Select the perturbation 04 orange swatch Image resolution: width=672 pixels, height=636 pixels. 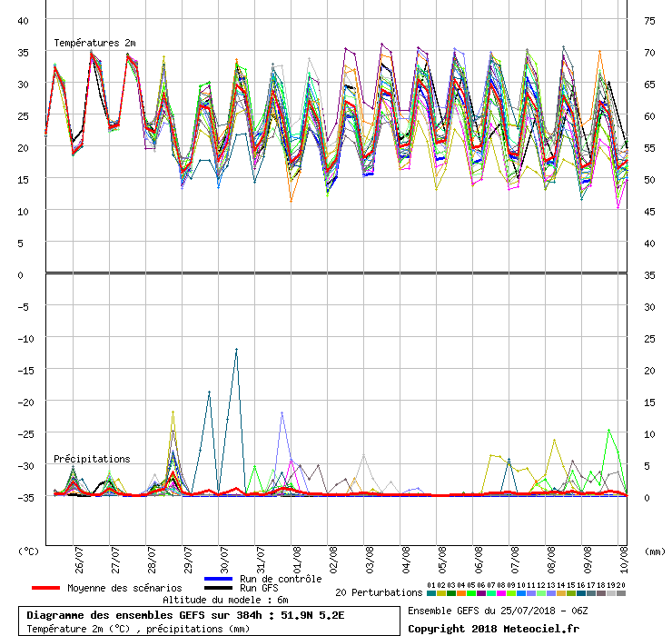tap(461, 593)
